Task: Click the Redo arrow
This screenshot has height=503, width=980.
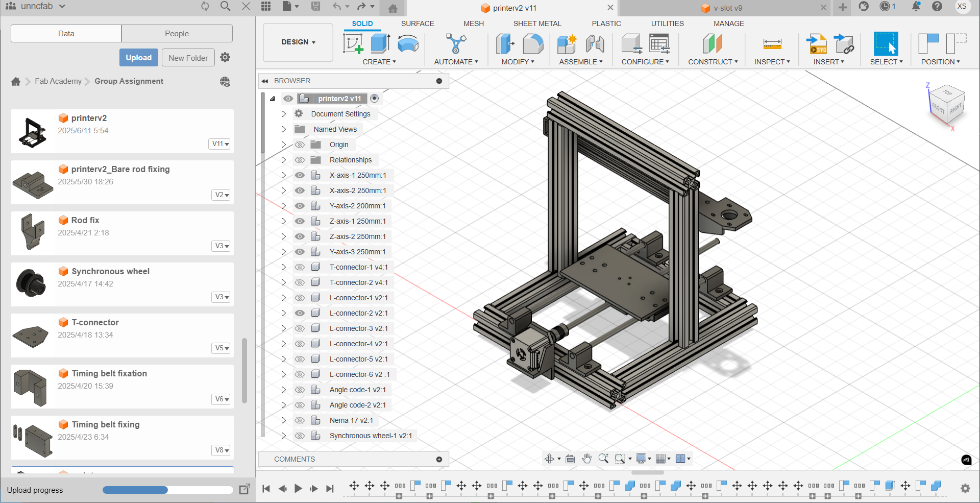Action: [361, 7]
